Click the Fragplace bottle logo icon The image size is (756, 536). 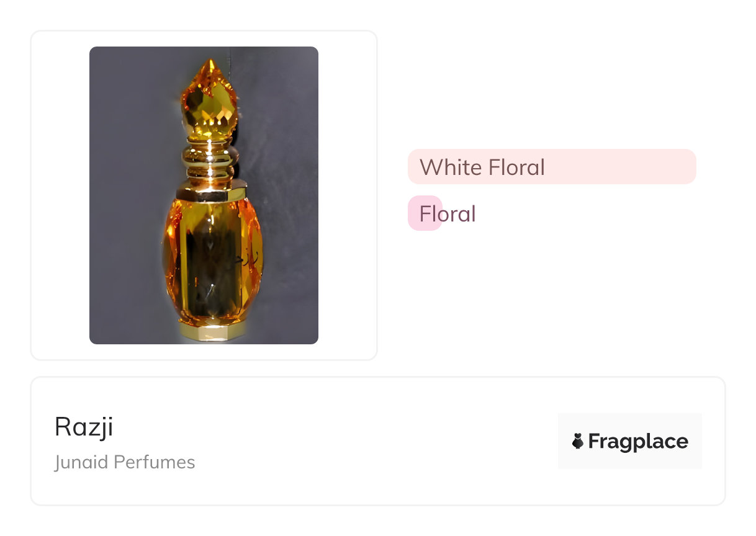[578, 441]
